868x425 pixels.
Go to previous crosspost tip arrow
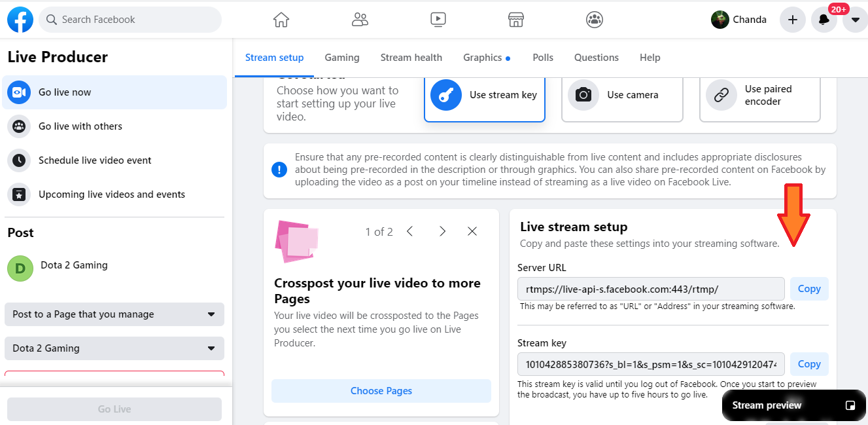coord(410,231)
